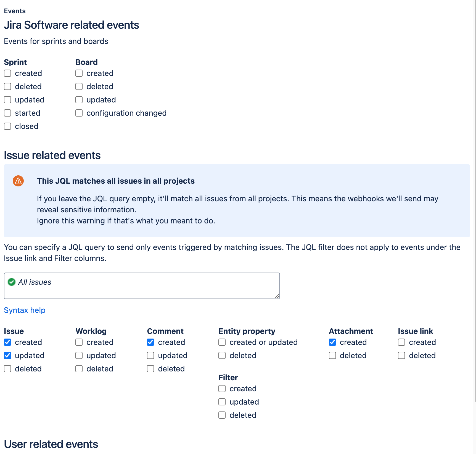Enable Entity property created or updated
The height and width of the screenshot is (454, 476).
point(222,342)
